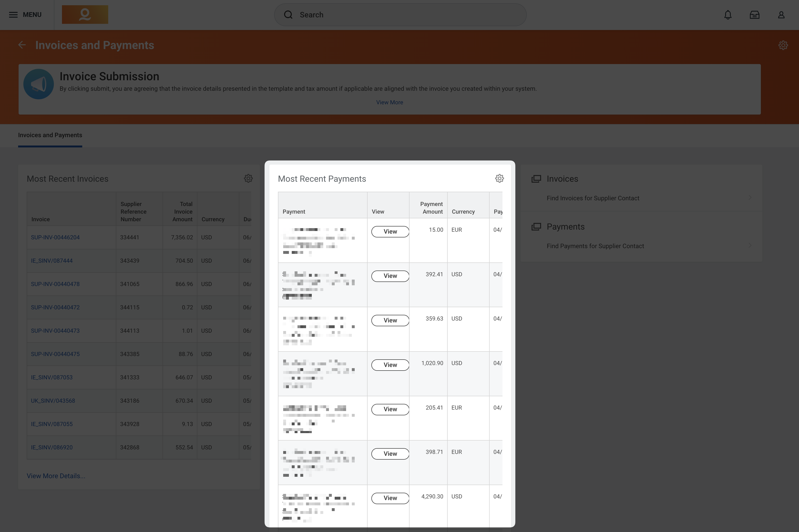Click the megaphone announcement icon

pyautogui.click(x=38, y=84)
